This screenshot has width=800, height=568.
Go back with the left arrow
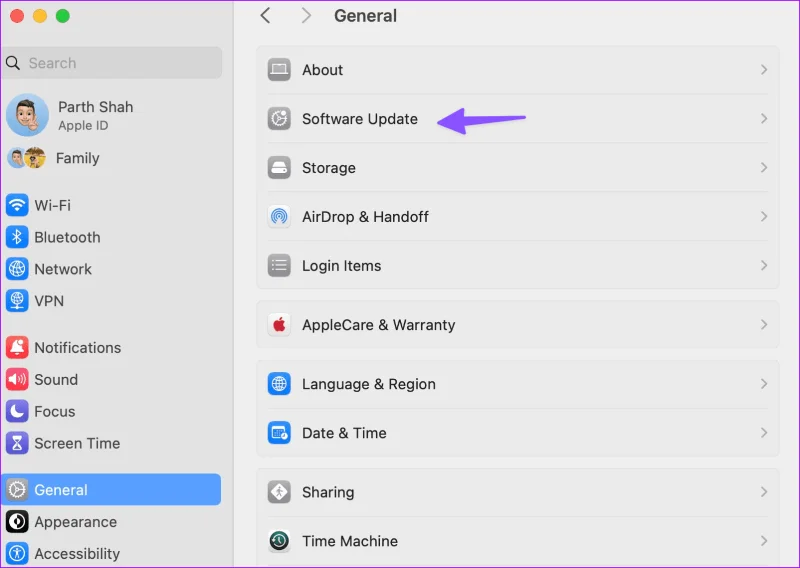265,16
